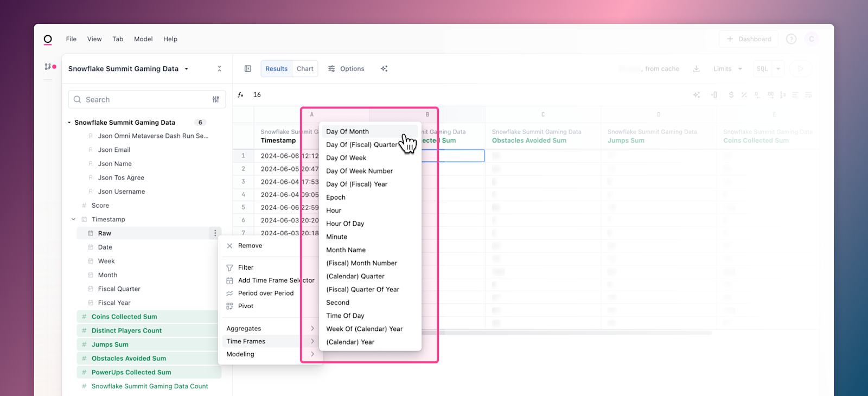The width and height of the screenshot is (868, 396).
Task: Click the Remove X icon in context menu
Action: click(x=229, y=246)
